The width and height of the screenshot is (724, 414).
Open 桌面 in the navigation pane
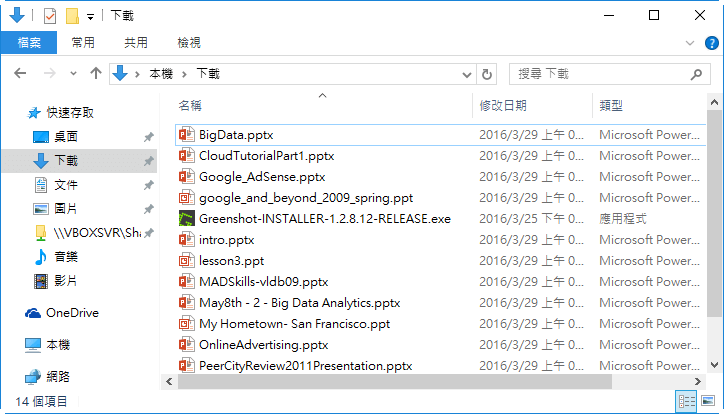66,137
